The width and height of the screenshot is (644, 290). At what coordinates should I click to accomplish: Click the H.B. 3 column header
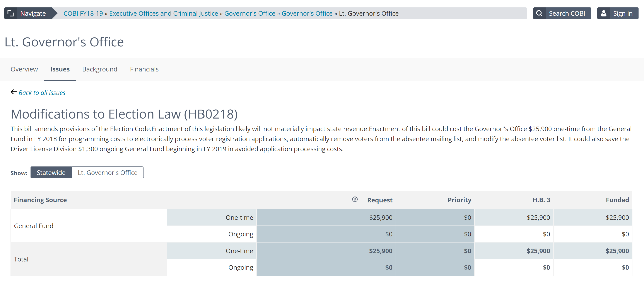[541, 200]
